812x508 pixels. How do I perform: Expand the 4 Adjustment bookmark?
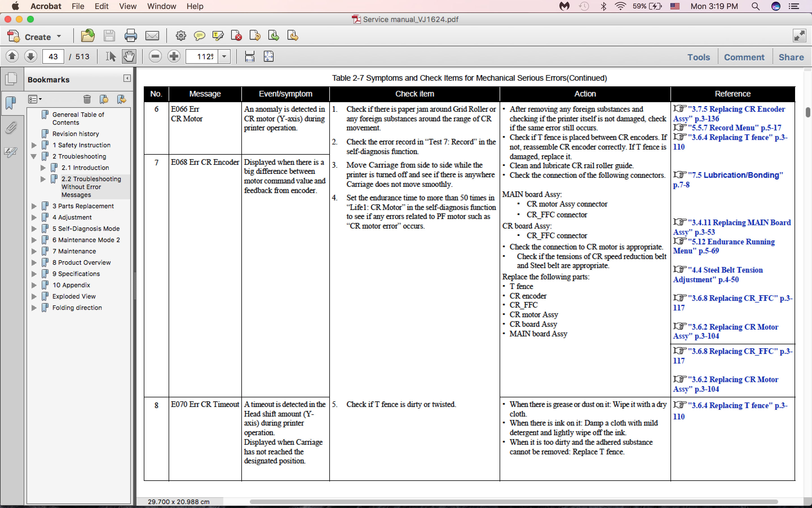point(34,217)
